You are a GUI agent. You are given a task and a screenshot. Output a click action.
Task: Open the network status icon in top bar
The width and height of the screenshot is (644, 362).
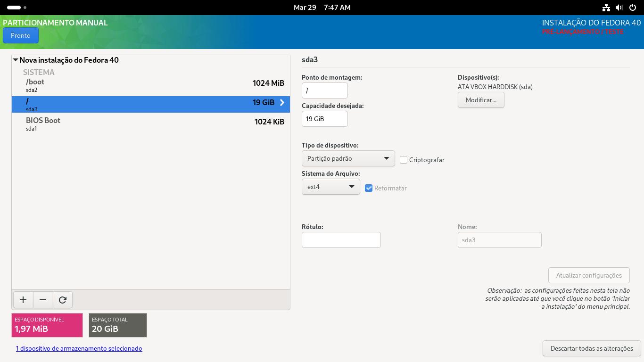pyautogui.click(x=606, y=8)
